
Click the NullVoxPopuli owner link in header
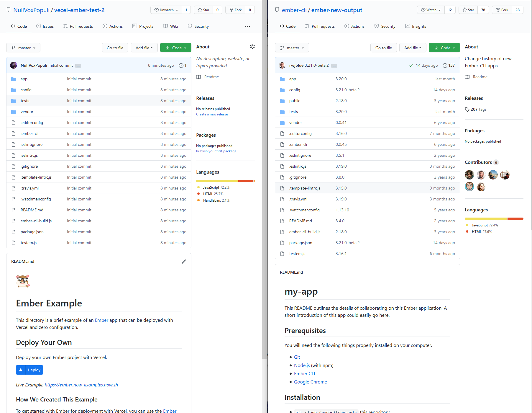tap(32, 10)
